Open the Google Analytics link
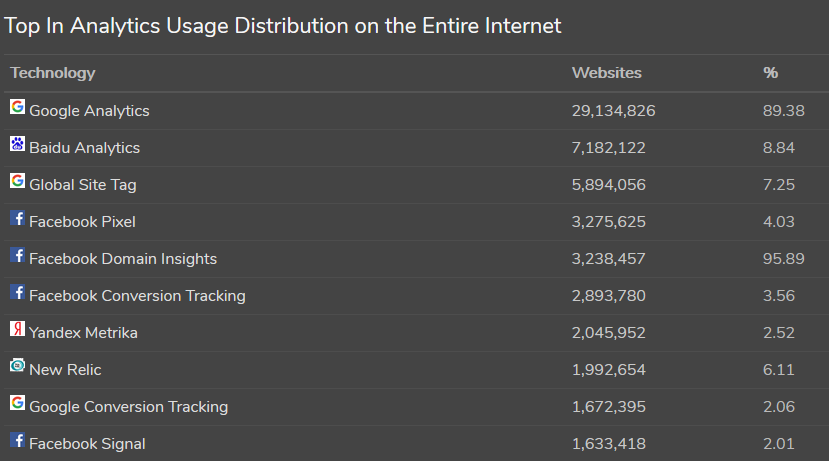 (89, 111)
